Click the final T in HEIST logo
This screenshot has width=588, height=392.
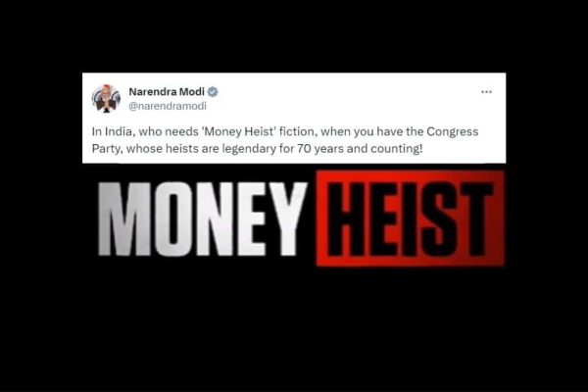click(474, 220)
